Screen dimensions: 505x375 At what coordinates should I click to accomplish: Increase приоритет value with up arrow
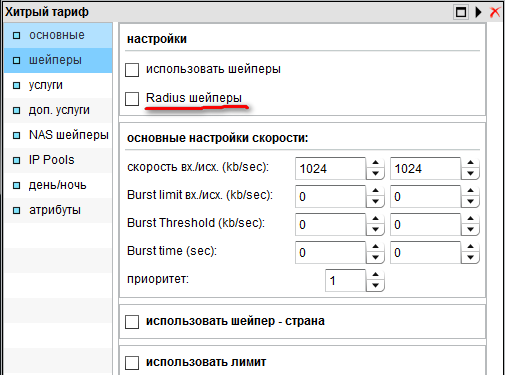375,275
